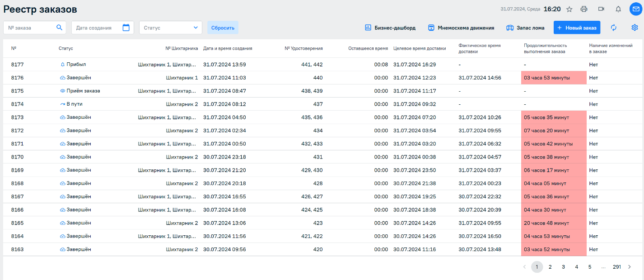The width and height of the screenshot is (644, 280).
Task: Click Шихтарник 2 in order 8168 row
Action: (182, 183)
